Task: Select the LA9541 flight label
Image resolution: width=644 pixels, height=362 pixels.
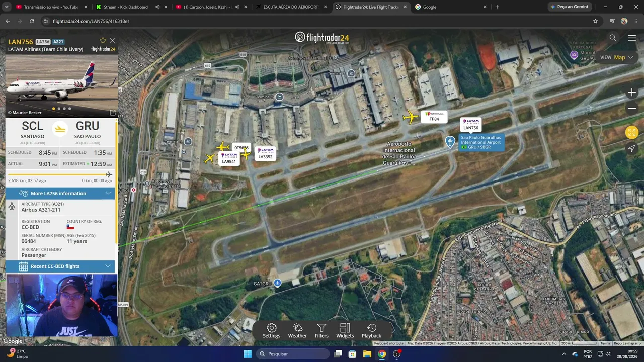Action: [229, 158]
